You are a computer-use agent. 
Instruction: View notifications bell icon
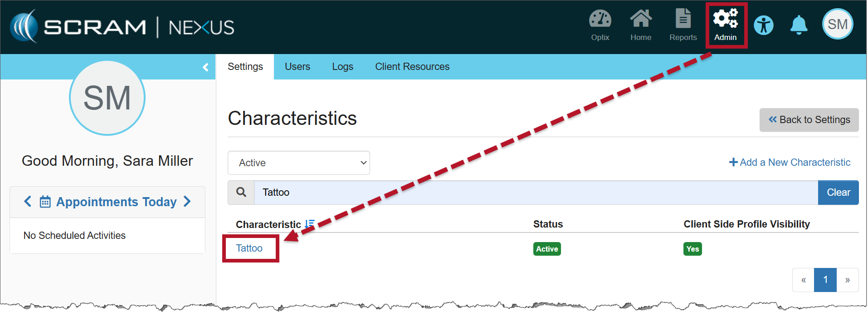coord(799,25)
